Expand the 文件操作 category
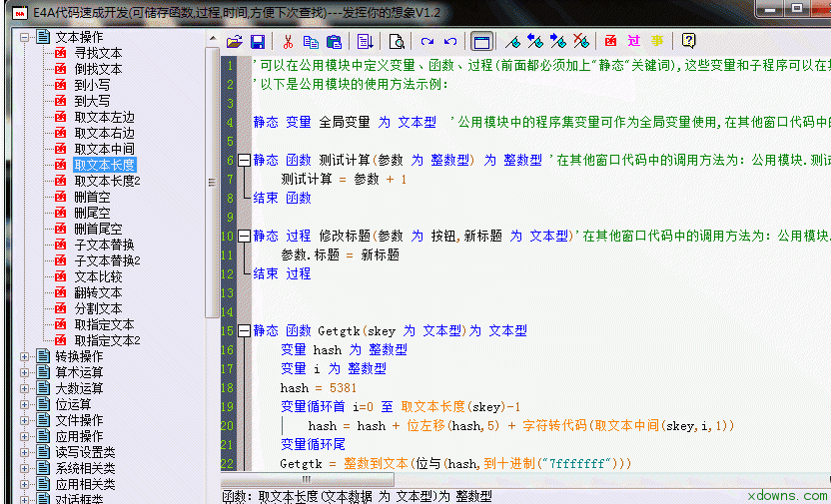Screen dimensions: 831x504 pyautogui.click(x=24, y=421)
